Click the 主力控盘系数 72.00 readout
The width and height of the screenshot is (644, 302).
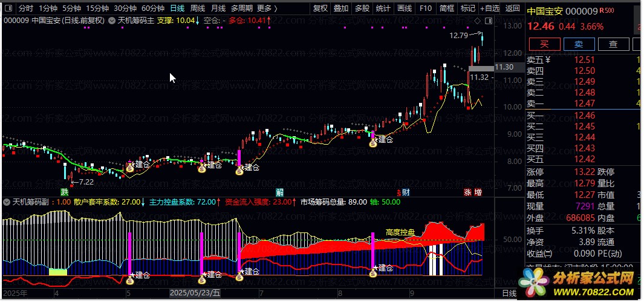click(x=185, y=202)
